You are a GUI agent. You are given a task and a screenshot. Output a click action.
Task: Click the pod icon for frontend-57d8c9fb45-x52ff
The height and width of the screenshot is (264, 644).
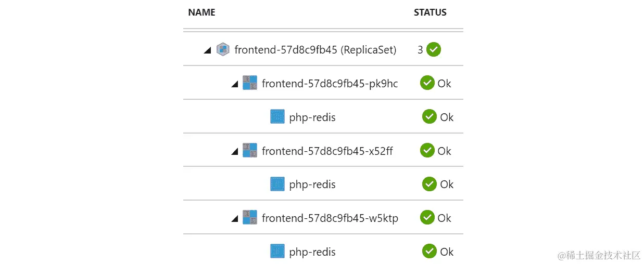[x=250, y=151]
